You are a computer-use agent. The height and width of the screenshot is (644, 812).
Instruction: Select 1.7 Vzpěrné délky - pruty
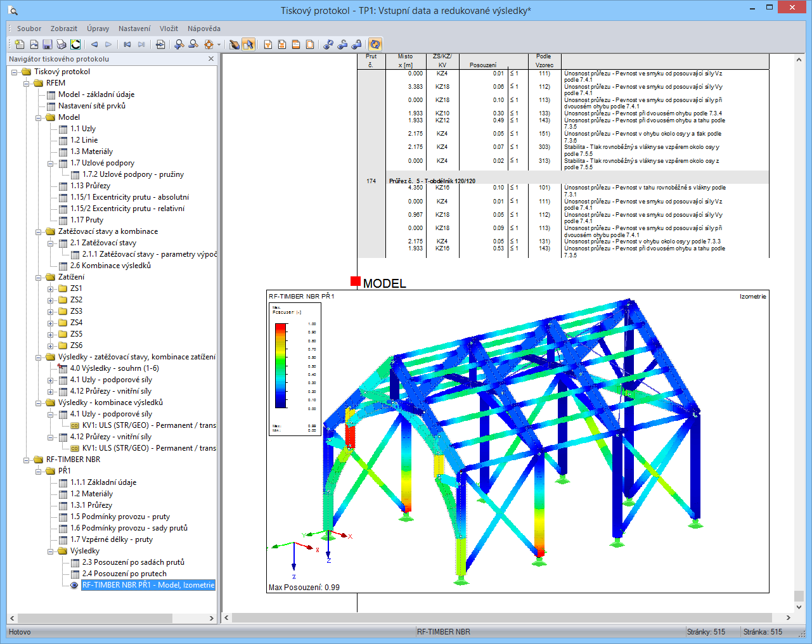pos(112,539)
